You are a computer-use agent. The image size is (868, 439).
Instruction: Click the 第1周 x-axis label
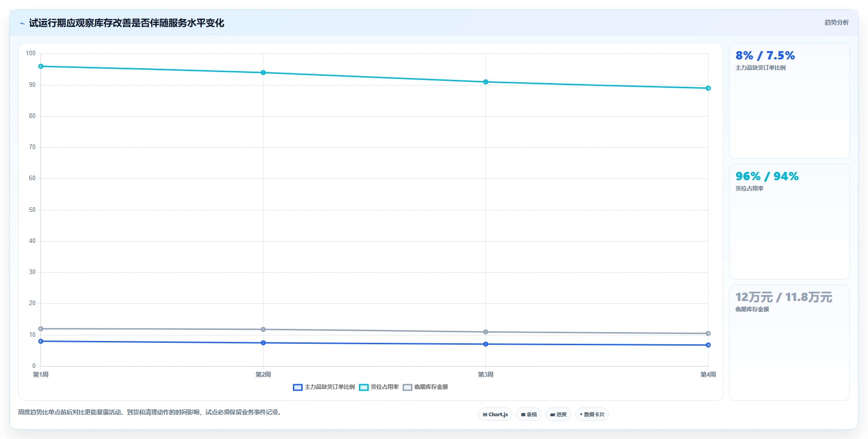[x=41, y=374]
